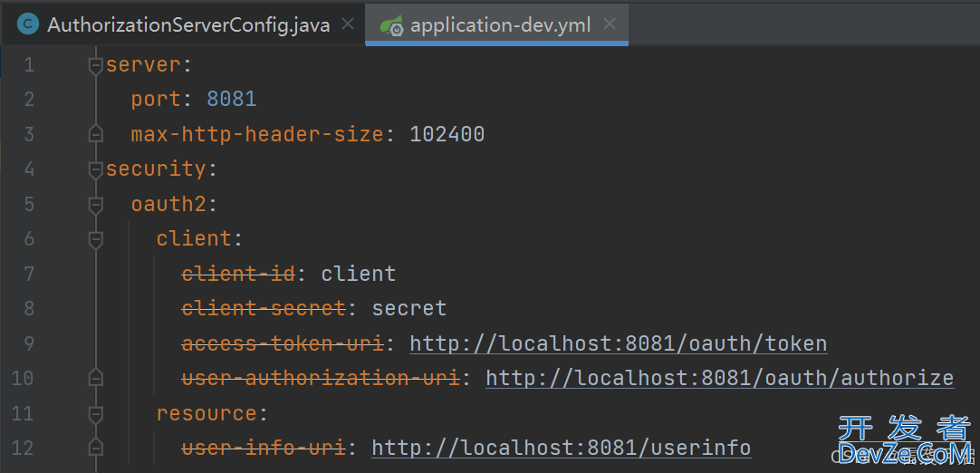Switch to AuthorizationServerConfig.java tab
The image size is (980, 473).
tap(182, 24)
